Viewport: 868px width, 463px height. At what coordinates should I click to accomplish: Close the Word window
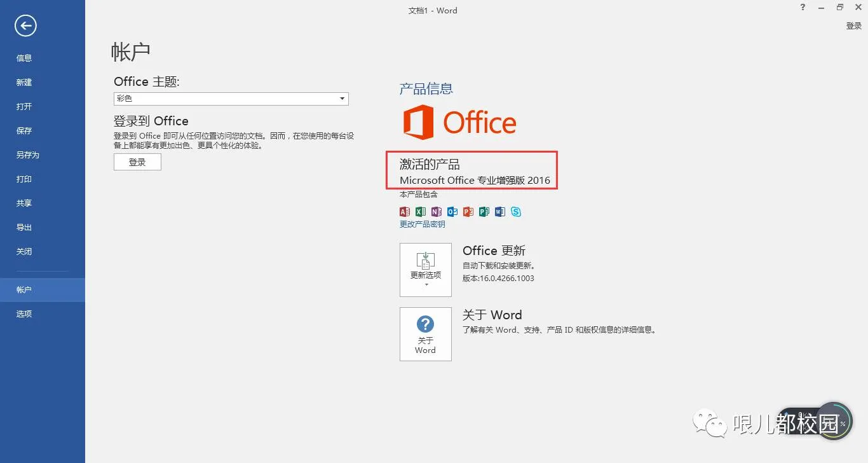tap(857, 7)
